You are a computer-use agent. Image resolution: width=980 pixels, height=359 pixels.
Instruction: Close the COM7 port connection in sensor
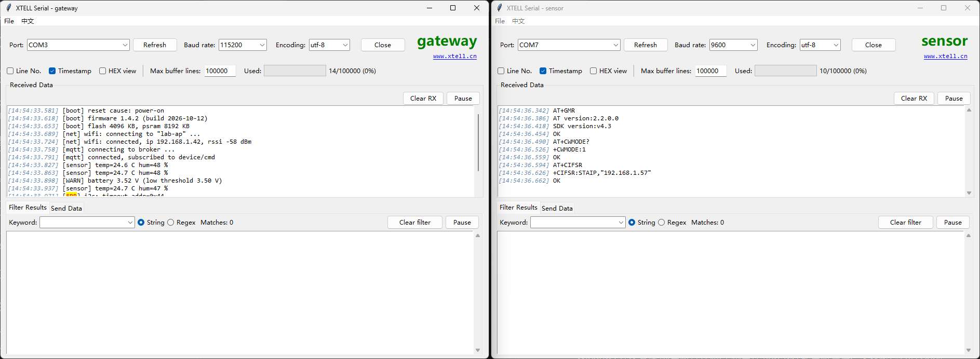pos(874,45)
